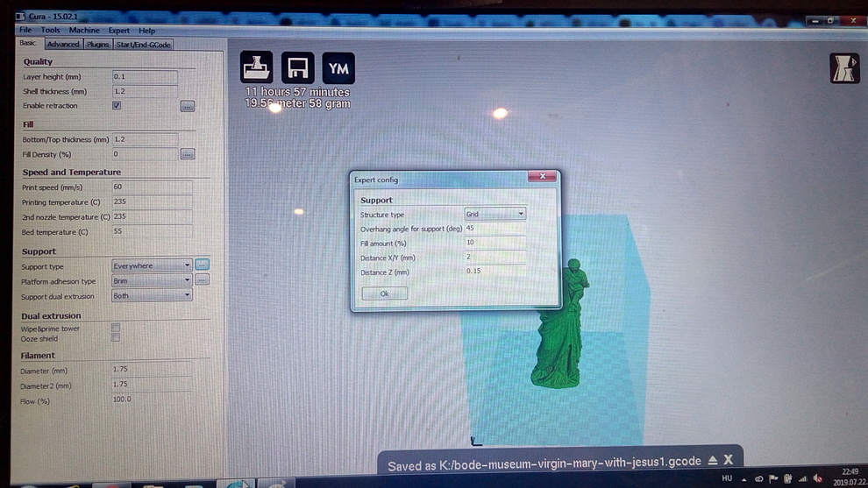Dismiss the saved gcode notification X
The image size is (868, 488).
pos(729,460)
